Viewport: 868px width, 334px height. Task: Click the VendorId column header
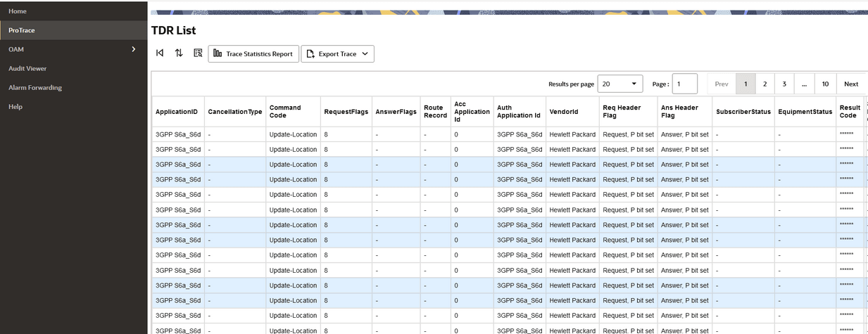pos(572,112)
